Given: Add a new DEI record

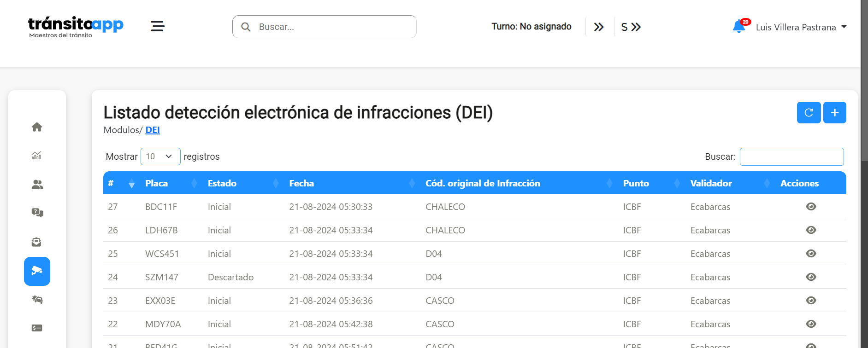Looking at the screenshot, I should 835,112.
